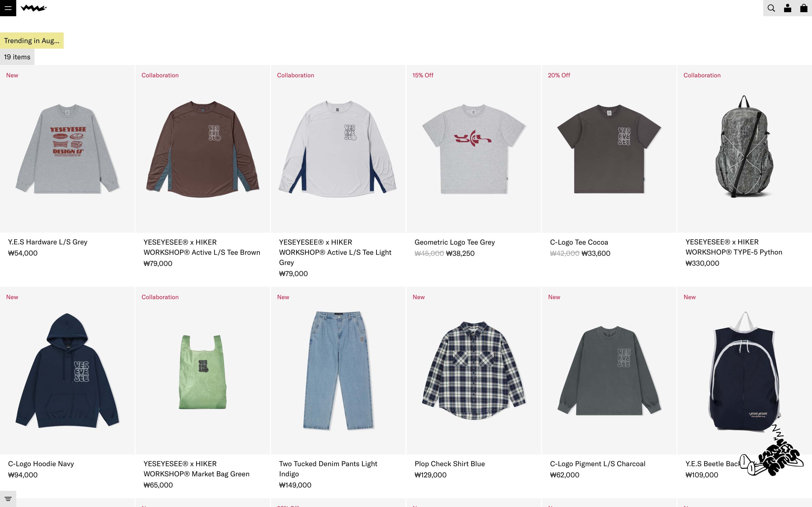Open the green Market Bag thumbnail
Image resolution: width=812 pixels, height=507 pixels.
pos(203,371)
